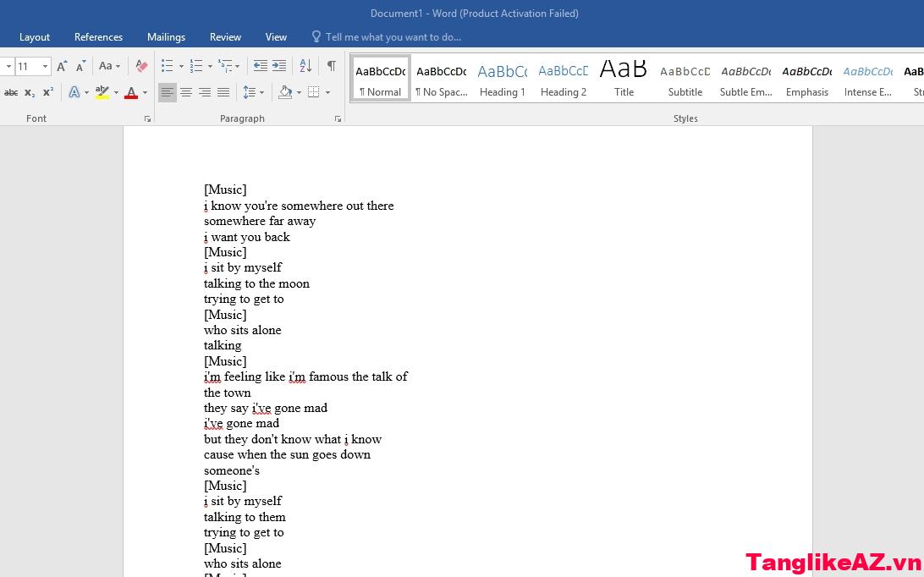The height and width of the screenshot is (577, 924).
Task: Click the Clear All Formatting eraser icon
Action: (x=141, y=66)
